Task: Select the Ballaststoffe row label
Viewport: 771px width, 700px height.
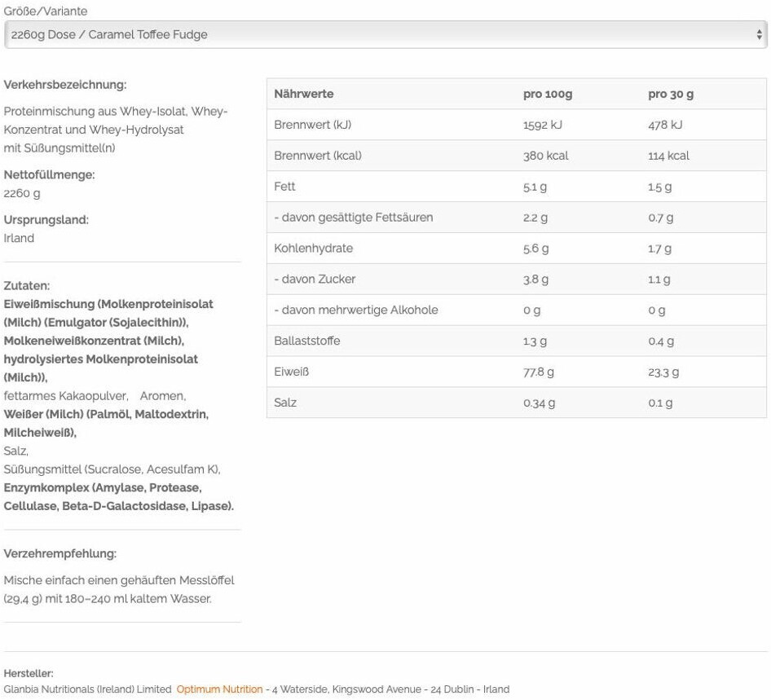Action: point(306,341)
